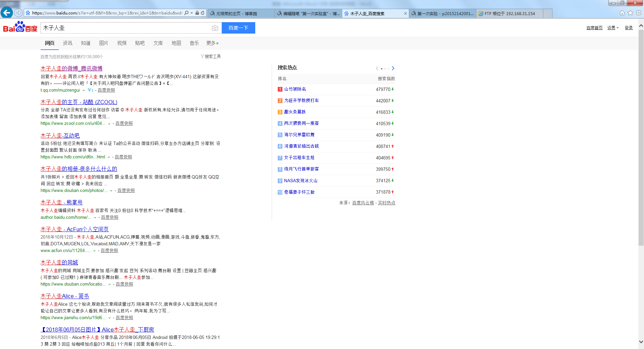Go to 百度首页 link
This screenshot has height=349, width=644.
594,28
